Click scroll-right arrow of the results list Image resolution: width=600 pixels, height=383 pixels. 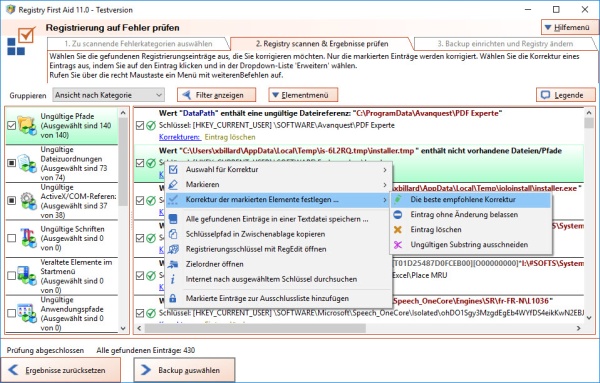pos(579,328)
